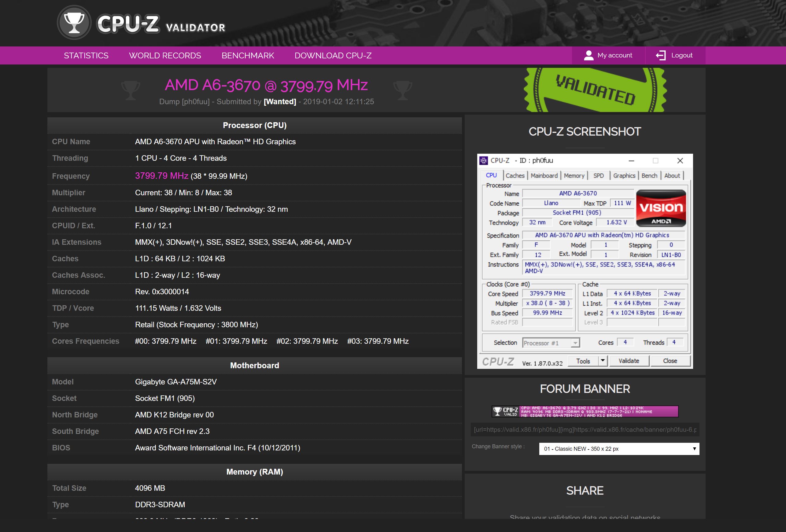Viewport: 786px width, 532px height.
Task: Click the forum banner URL input field
Action: pos(585,430)
